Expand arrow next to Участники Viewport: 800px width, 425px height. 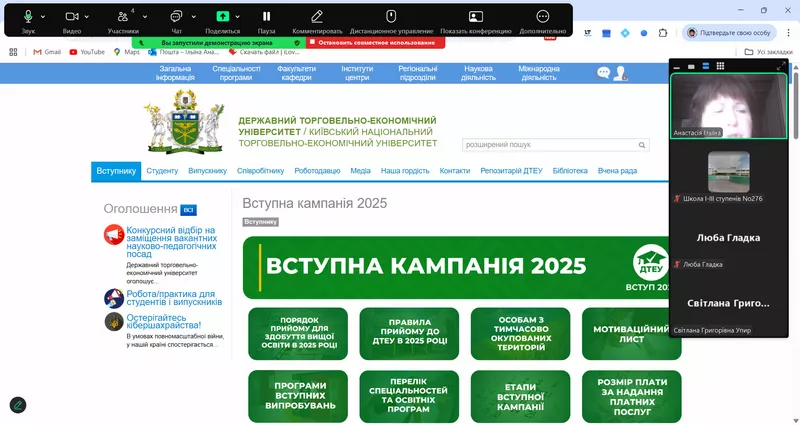[145, 17]
